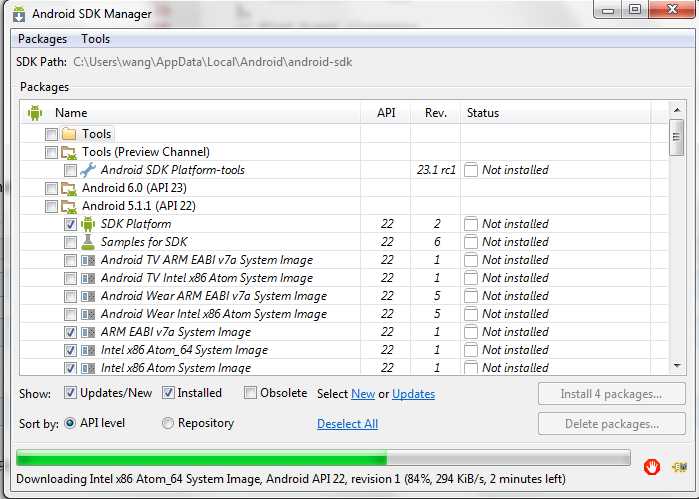Check the Tools group checkbox

pyautogui.click(x=51, y=134)
